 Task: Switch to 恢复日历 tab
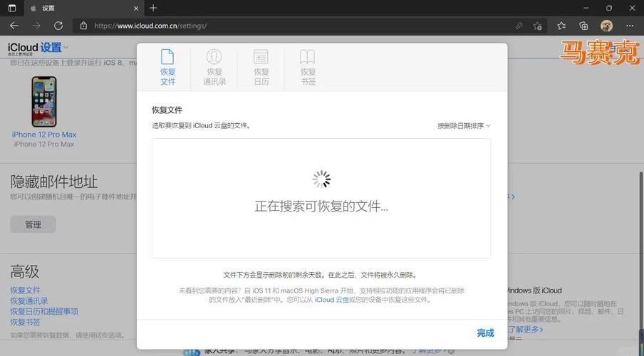click(261, 67)
